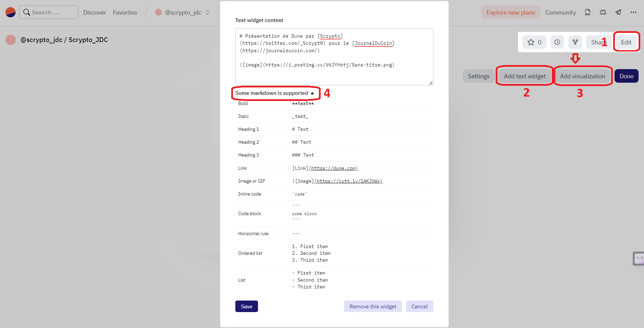Click the fork dashboard icon

575,42
